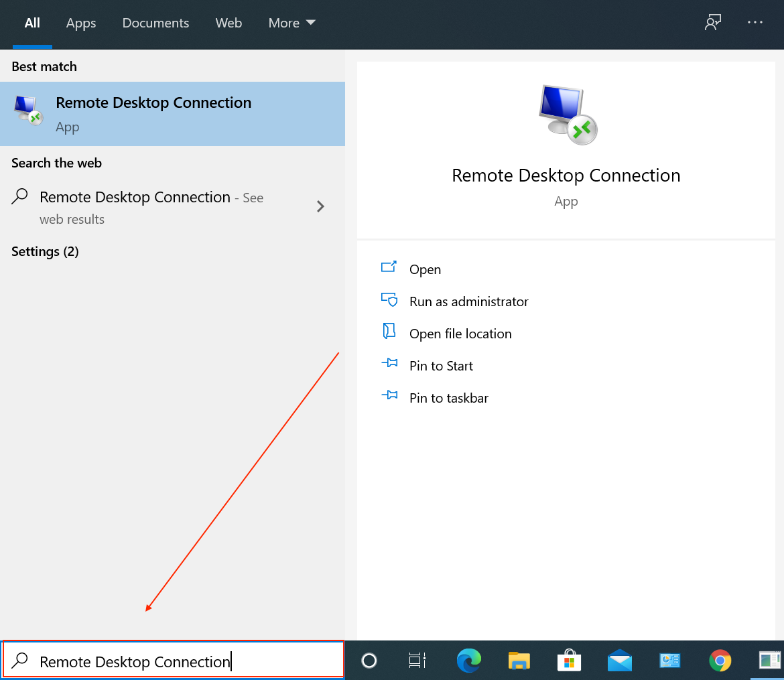The height and width of the screenshot is (680, 784).
Task: Click the Best match heading
Action: [44, 66]
